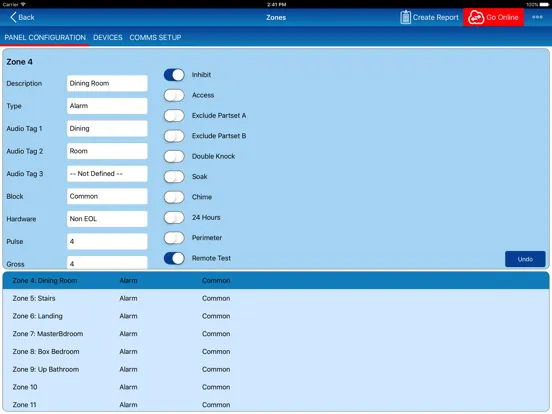
Task: Tap the battery indicator icon
Action: (544, 5)
